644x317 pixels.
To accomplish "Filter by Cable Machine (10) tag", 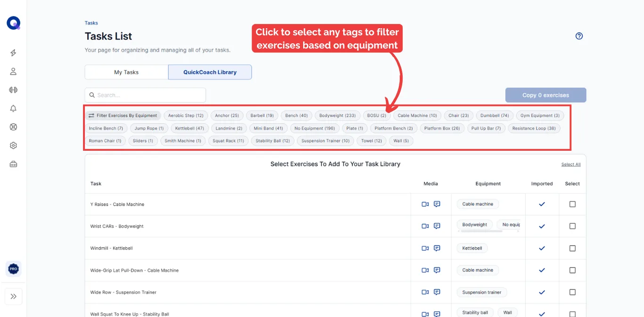I will click(417, 115).
